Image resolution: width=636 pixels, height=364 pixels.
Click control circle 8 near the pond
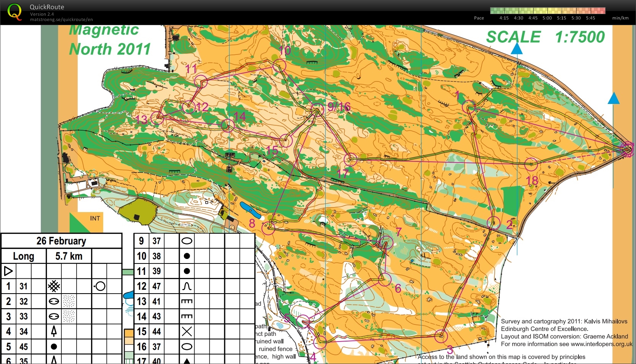click(268, 228)
